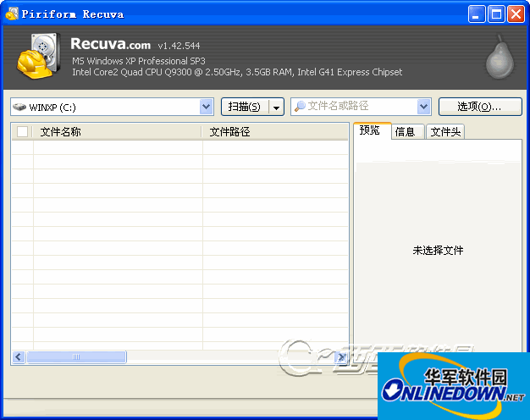Click the horizontal scrollbar thumb
The width and height of the screenshot is (530, 420).
point(77,356)
